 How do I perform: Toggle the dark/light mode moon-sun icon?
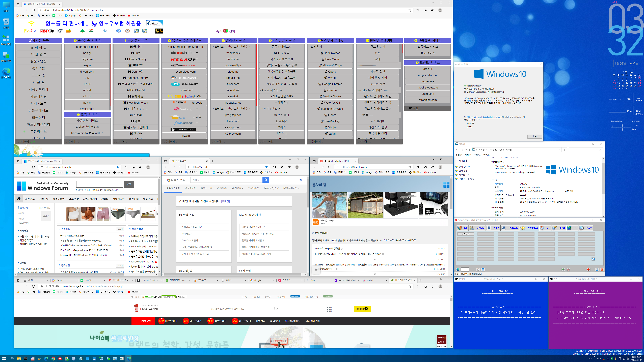[x=159, y=31]
